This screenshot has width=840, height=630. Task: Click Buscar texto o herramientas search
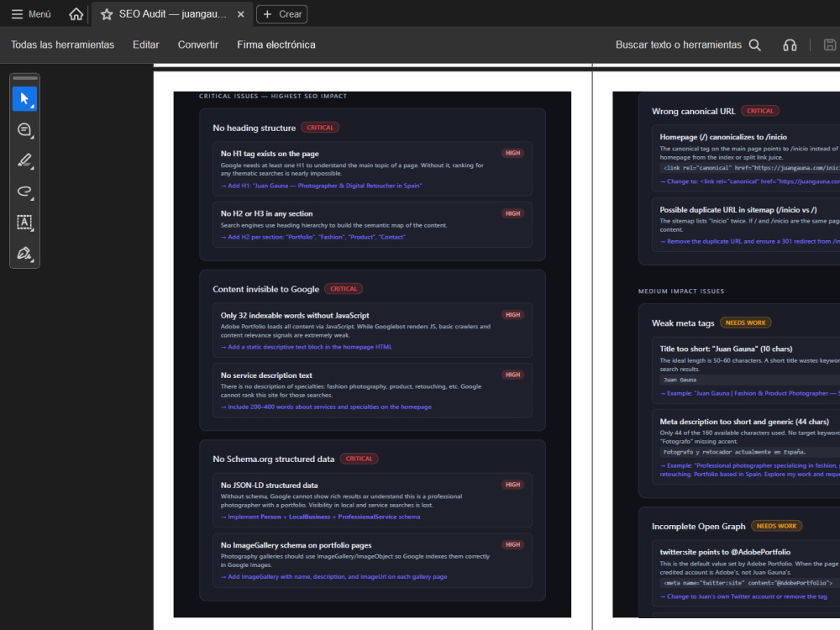pyautogui.click(x=678, y=45)
